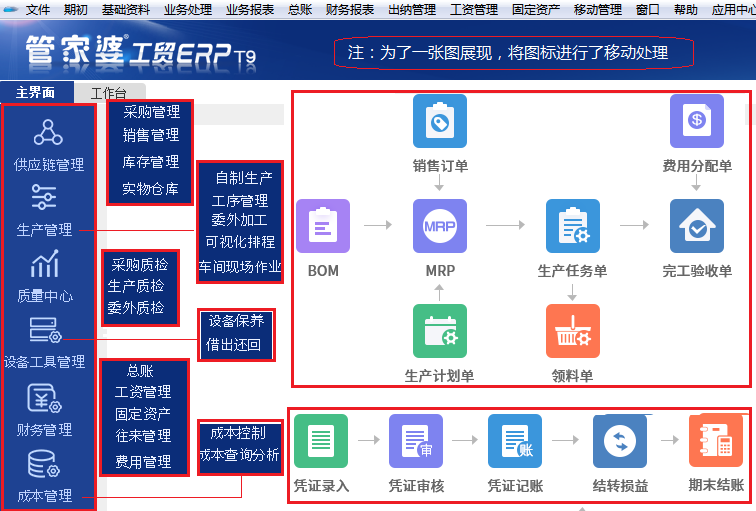The height and width of the screenshot is (511, 756).
Task: Open the 工资管理 menu in menu bar
Action: coord(474,10)
